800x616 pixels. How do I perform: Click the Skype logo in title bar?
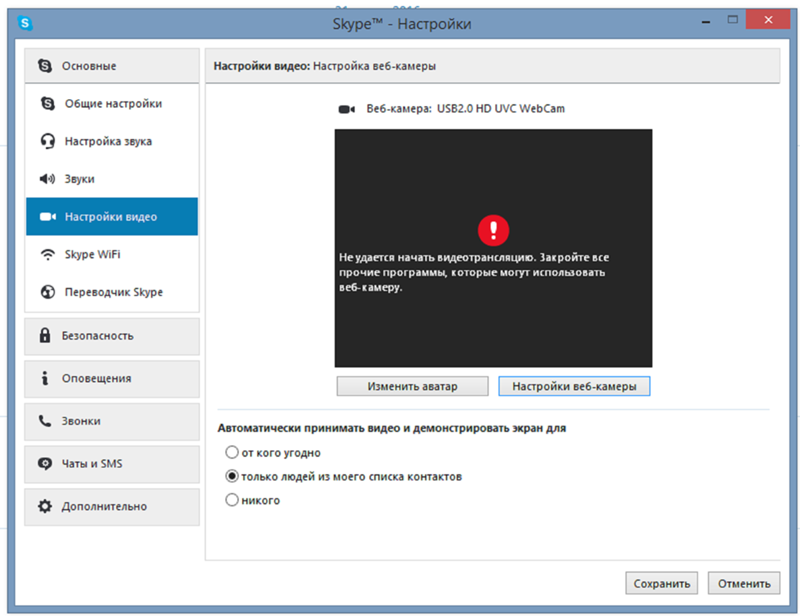click(x=25, y=23)
